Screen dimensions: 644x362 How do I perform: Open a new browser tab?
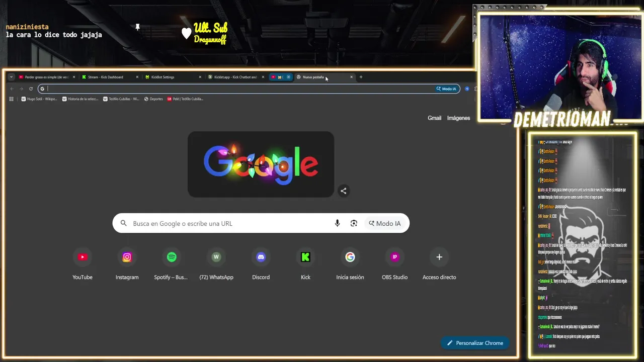point(361,77)
